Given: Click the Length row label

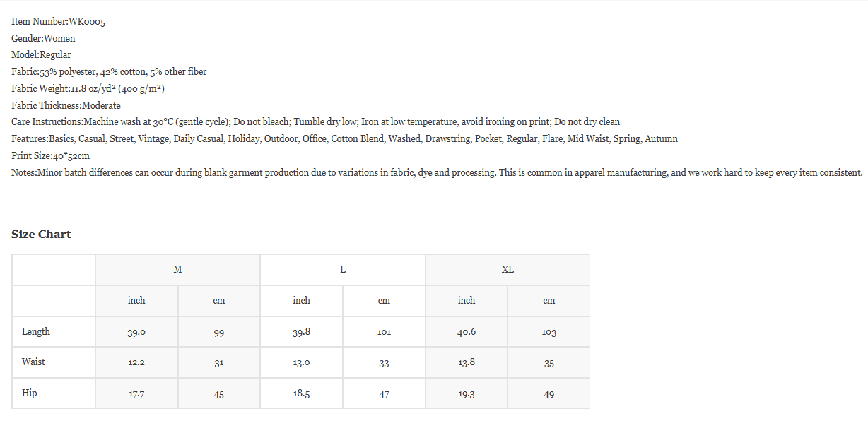Looking at the screenshot, I should pyautogui.click(x=36, y=331).
